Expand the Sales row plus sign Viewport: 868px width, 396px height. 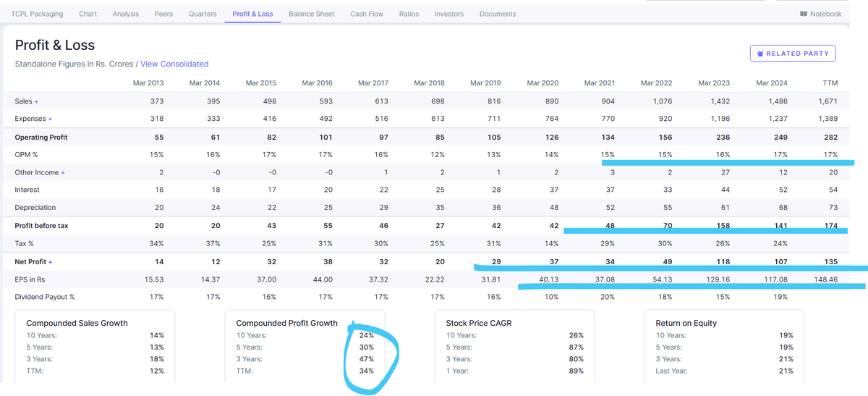(36, 101)
